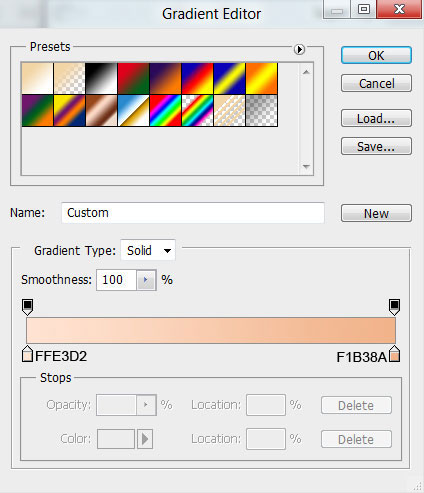Screen dimensions: 424x493
Task: Pick the copper gradient preset
Action: coord(101,111)
